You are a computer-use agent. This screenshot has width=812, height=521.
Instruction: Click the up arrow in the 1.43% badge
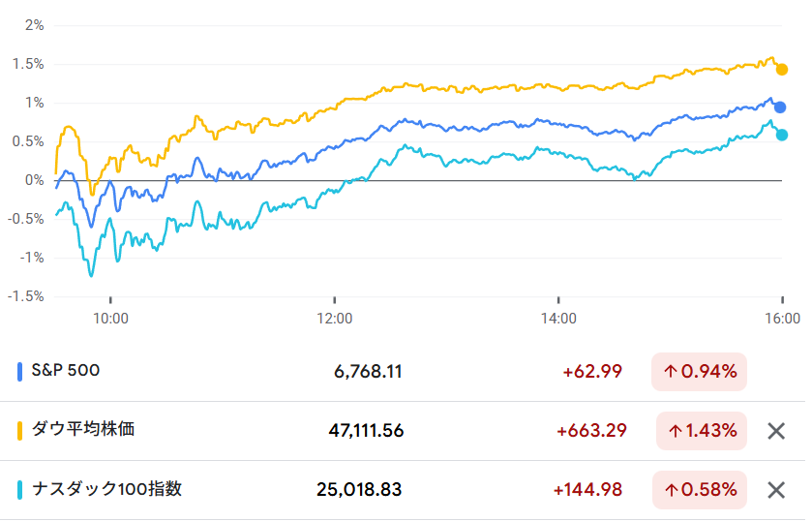click(x=674, y=431)
